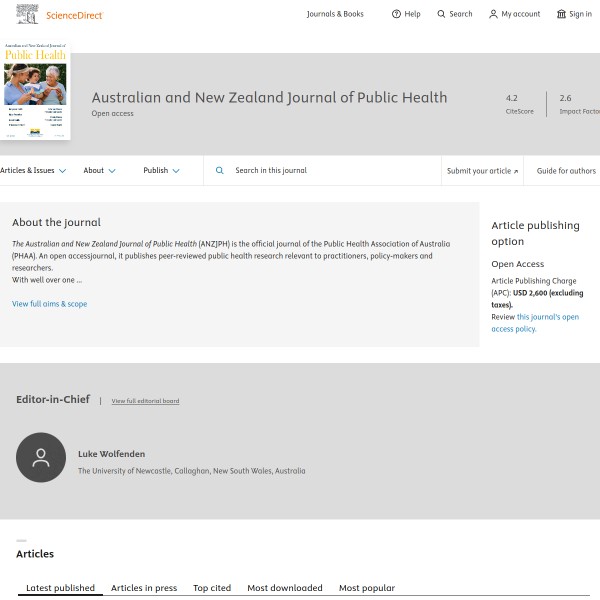The image size is (600, 600).
Task: Expand the Publish dropdown menu
Action: coord(161,171)
